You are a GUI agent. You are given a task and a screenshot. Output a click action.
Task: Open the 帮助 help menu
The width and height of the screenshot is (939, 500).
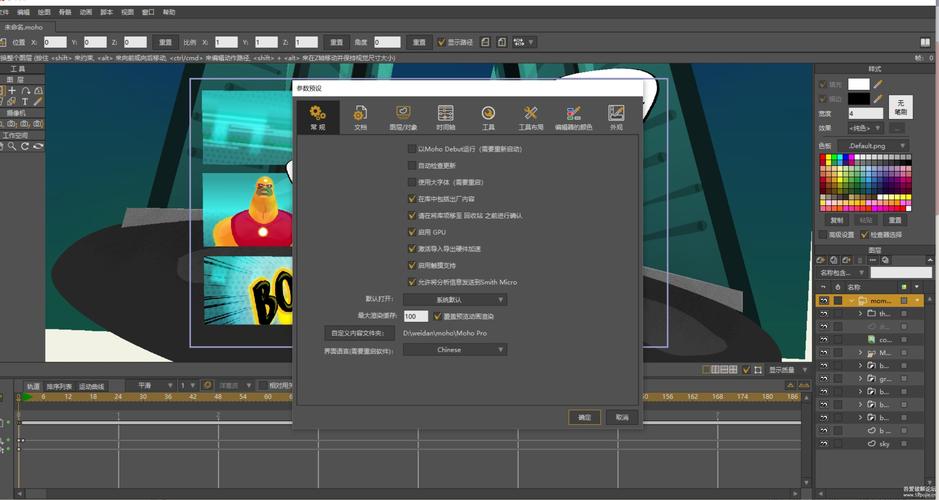(x=169, y=12)
